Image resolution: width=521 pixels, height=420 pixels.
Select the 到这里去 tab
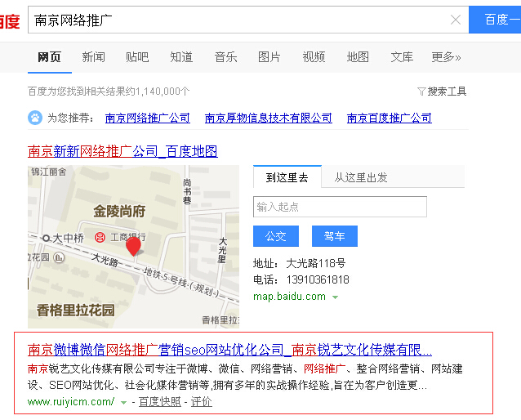pos(287,177)
